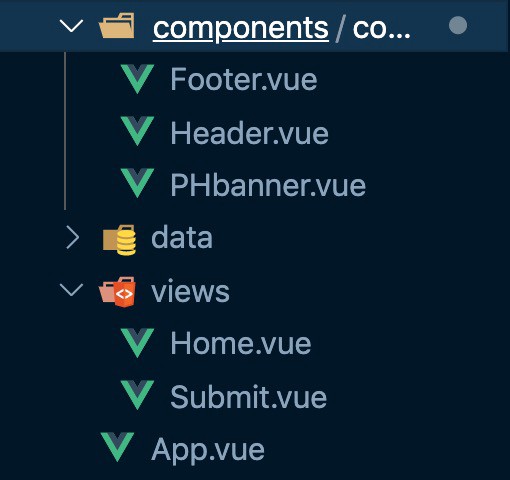Image resolution: width=510 pixels, height=480 pixels.
Task: Click the Vue icon beside App.vue
Action: pyautogui.click(x=117, y=447)
